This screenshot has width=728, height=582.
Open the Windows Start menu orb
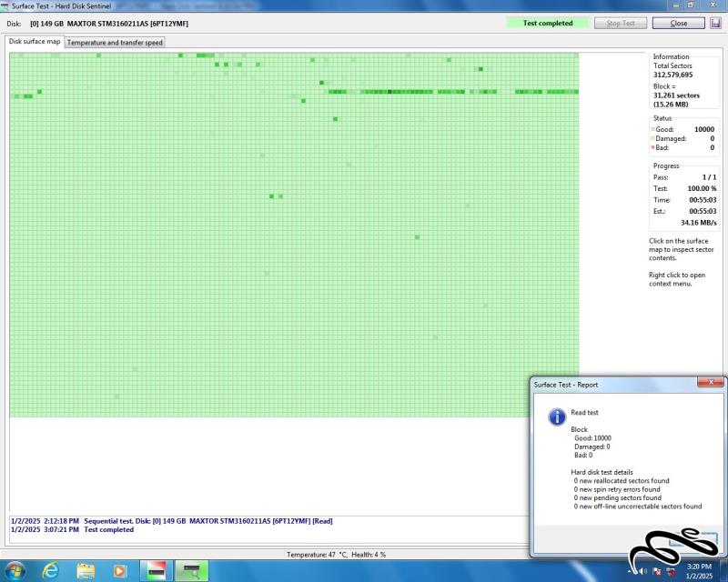pos(15,570)
